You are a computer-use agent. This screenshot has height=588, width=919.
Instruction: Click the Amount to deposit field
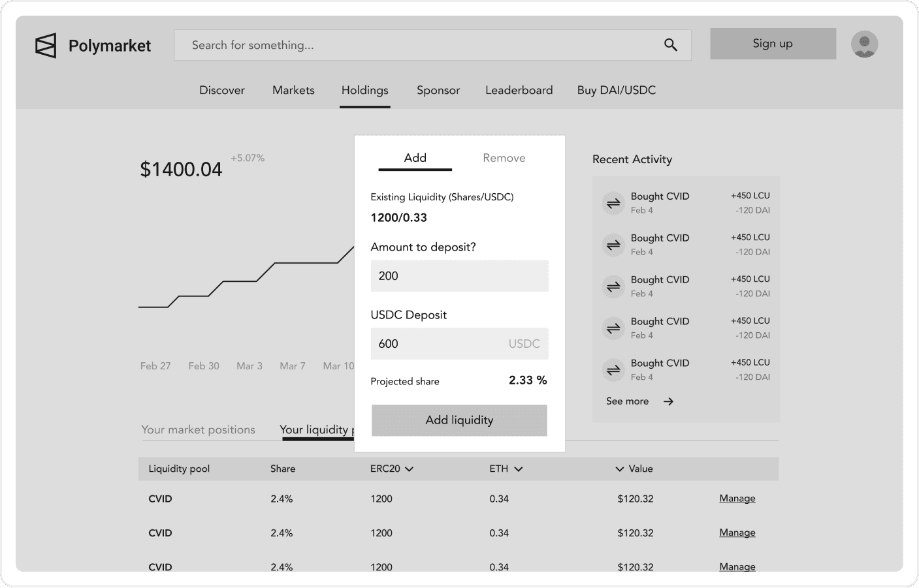(459, 276)
